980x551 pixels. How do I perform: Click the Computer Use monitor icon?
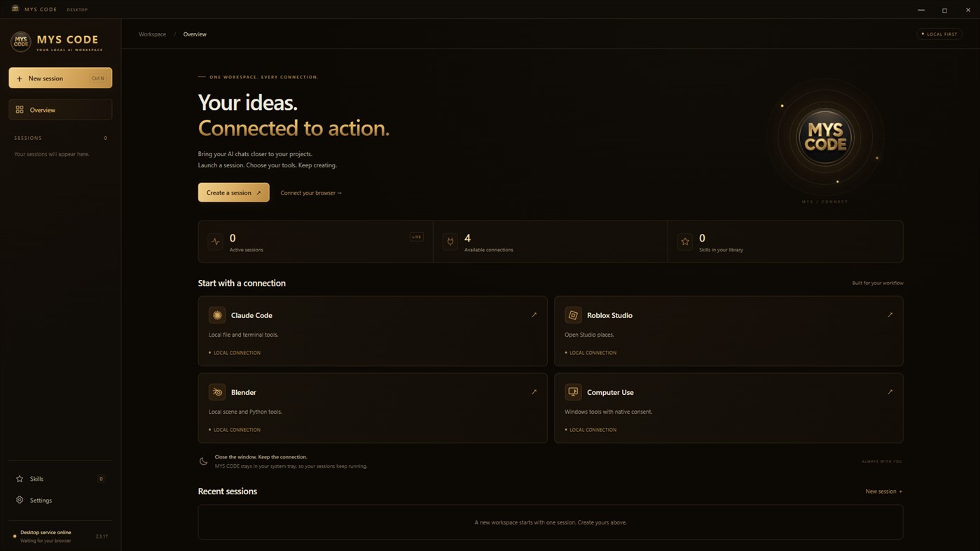(x=573, y=392)
